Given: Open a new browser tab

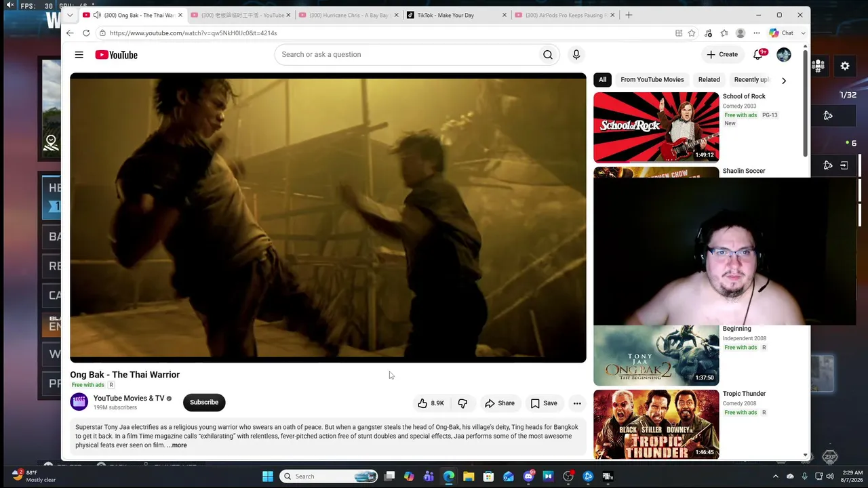Looking at the screenshot, I should [x=629, y=15].
